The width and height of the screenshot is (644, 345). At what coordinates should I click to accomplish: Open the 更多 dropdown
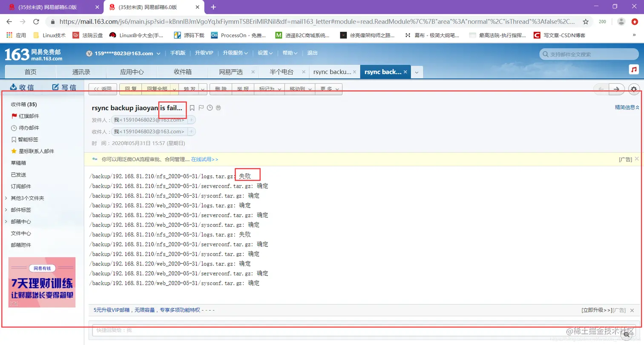(328, 89)
